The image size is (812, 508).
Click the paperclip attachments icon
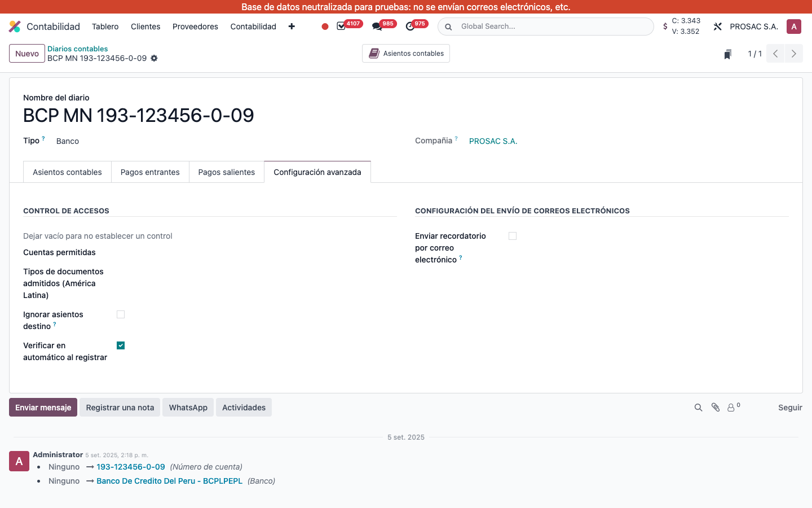click(x=716, y=408)
